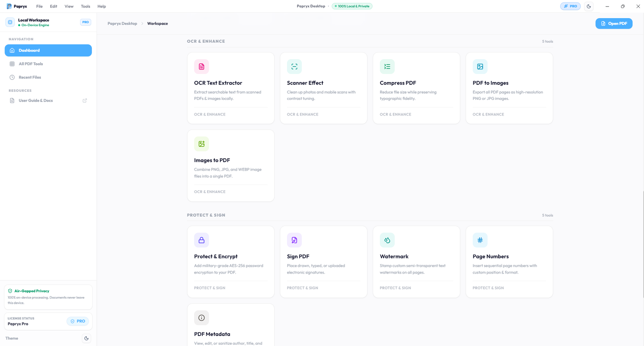The image size is (644, 346).
Task: Click the All PDF Tools grid icon
Action: point(12,64)
